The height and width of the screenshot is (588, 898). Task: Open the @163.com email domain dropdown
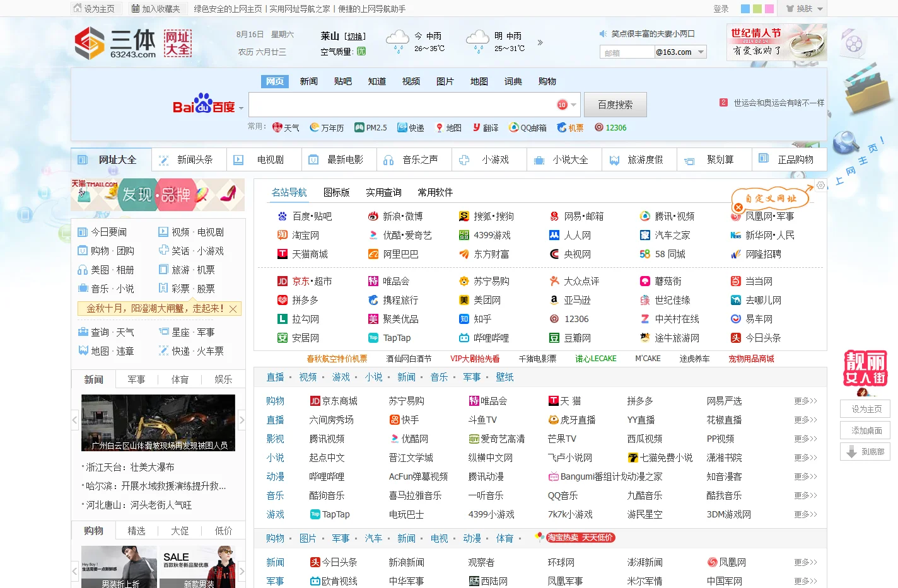[701, 52]
